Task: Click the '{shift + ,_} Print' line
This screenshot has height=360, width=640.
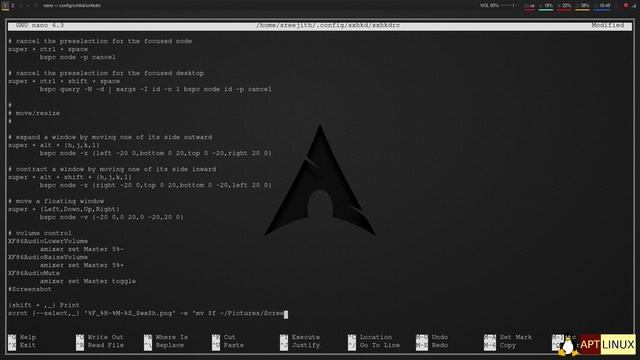Action: (44, 305)
